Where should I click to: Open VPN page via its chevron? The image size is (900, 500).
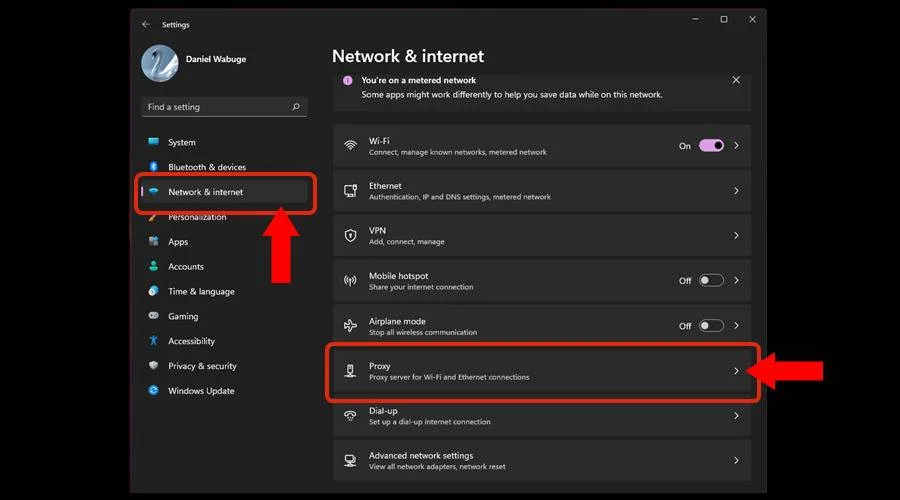click(x=736, y=235)
